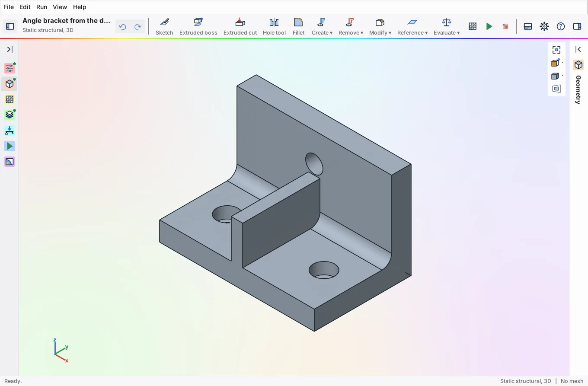The image size is (588, 386).
Task: Open settings gear in toolbar
Action: pos(544,26)
